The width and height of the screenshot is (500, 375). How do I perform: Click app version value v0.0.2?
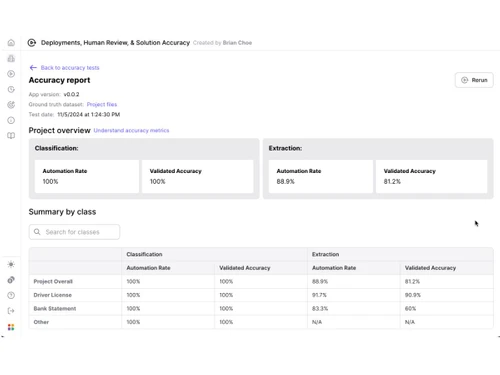71,94
